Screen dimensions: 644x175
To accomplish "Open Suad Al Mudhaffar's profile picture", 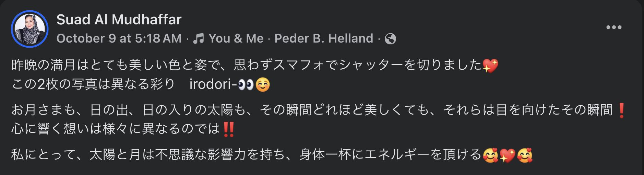I will point(29,29).
